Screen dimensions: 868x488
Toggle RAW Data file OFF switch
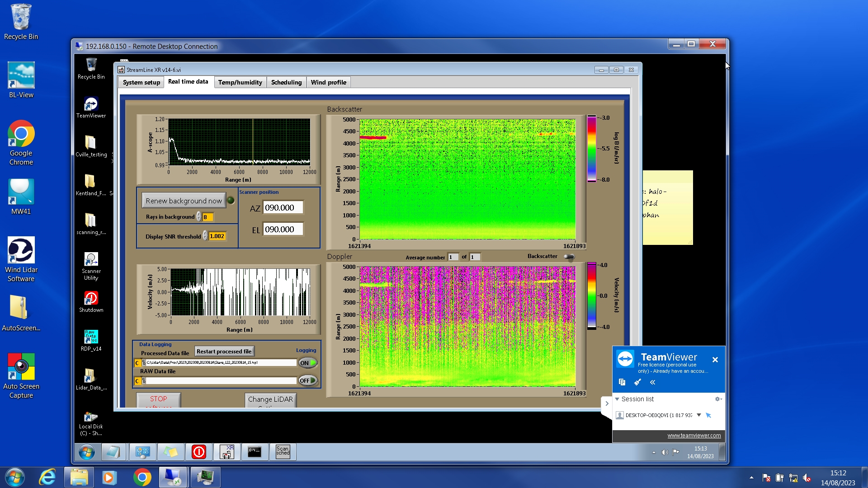coord(308,380)
